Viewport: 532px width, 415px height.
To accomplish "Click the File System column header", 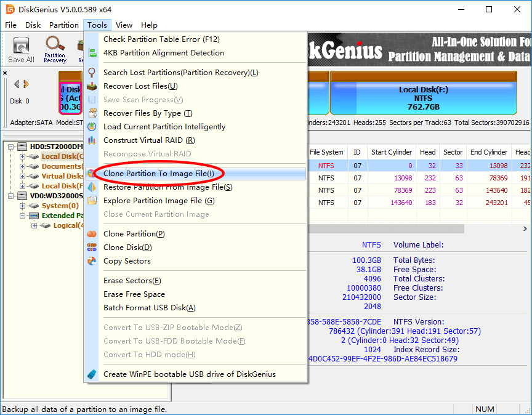I will coord(327,152).
